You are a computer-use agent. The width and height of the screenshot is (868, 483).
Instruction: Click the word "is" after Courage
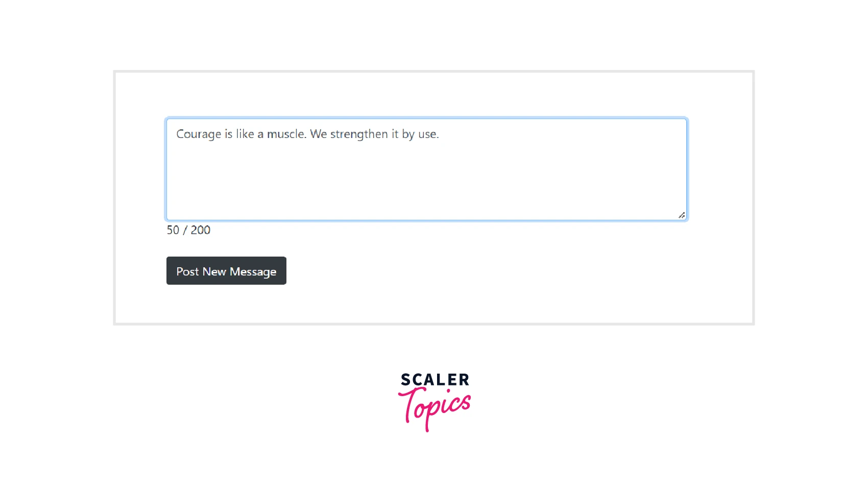point(228,134)
